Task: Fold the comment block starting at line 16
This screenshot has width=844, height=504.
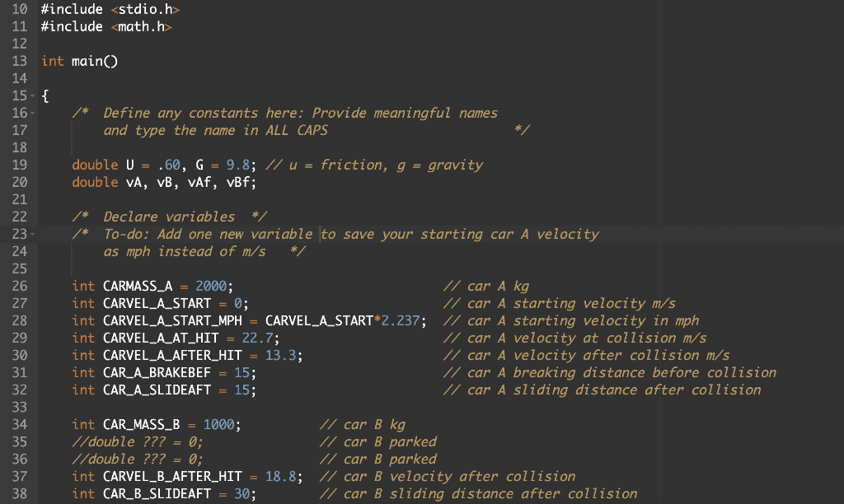Action: [x=31, y=113]
